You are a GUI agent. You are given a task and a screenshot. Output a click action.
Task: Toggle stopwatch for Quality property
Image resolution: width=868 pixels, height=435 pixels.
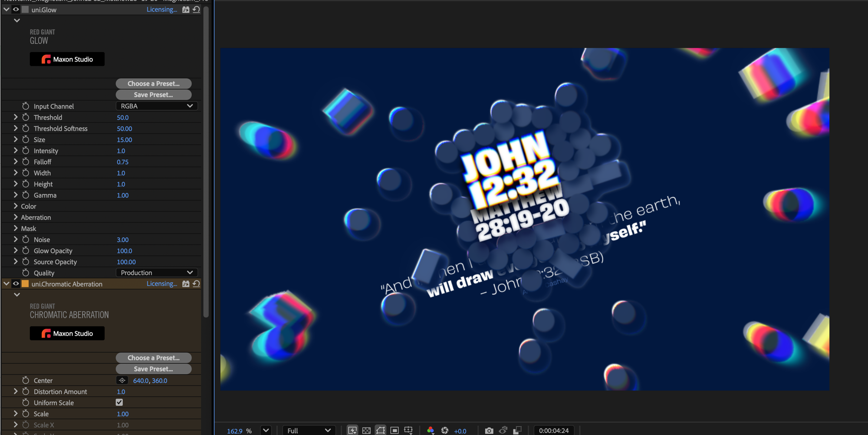coord(26,273)
